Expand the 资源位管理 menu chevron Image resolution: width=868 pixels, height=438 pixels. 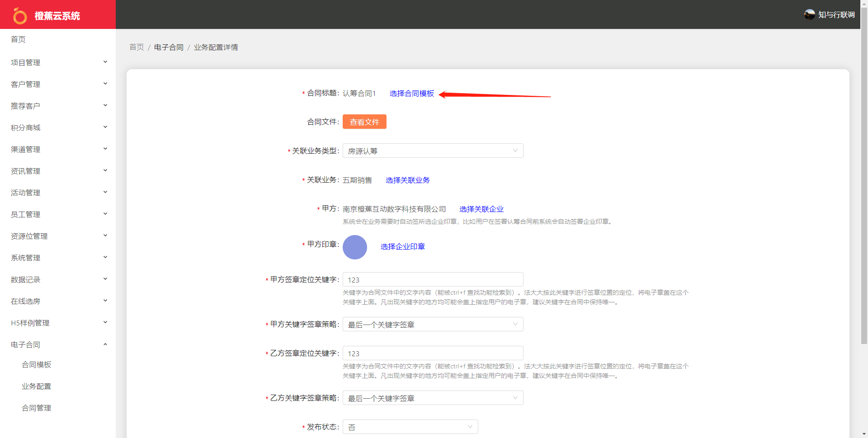pos(105,235)
